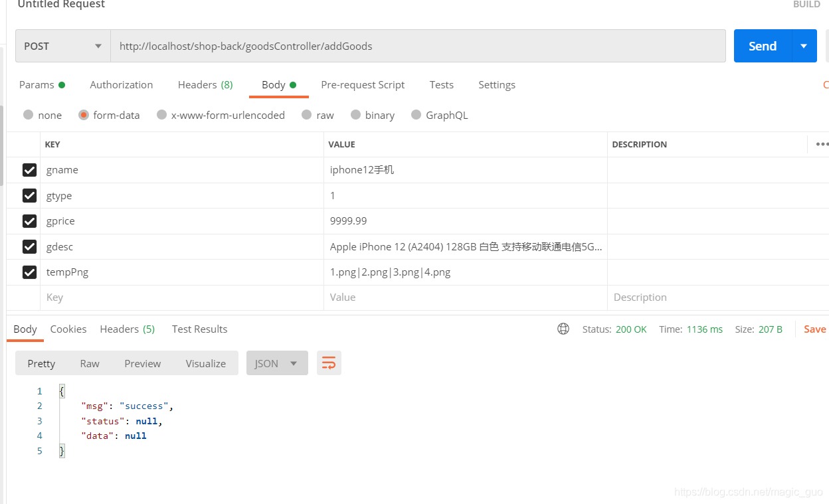Click the Apple iPhone 12 description value
This screenshot has height=504, width=829.
[466, 246]
